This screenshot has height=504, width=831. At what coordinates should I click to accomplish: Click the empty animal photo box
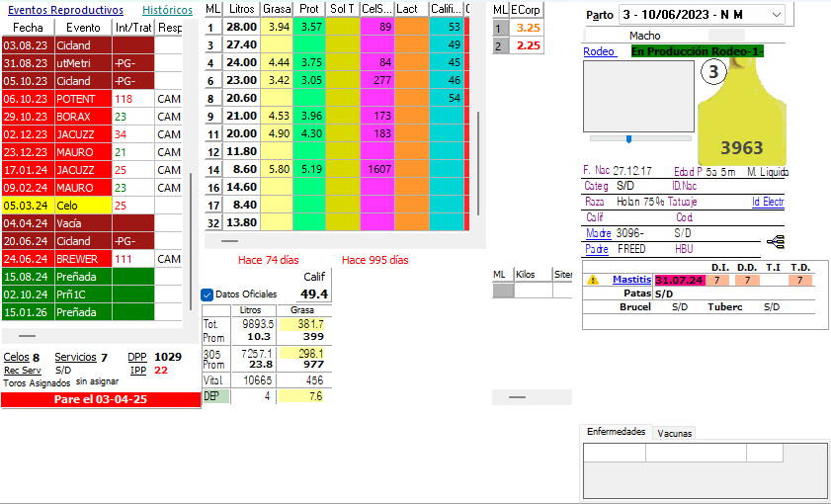pyautogui.click(x=638, y=96)
